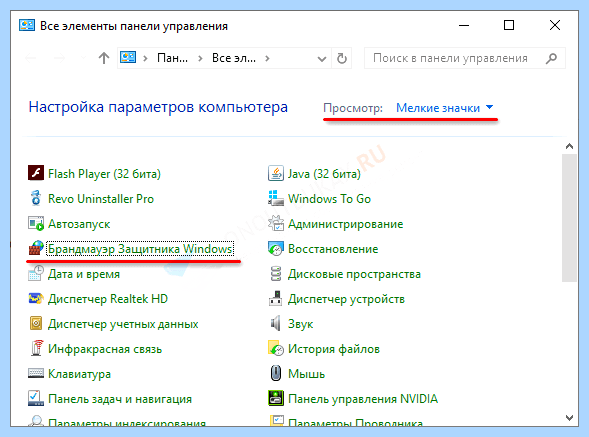Open the Диспетчер учетных данных safe icon

click(36, 323)
